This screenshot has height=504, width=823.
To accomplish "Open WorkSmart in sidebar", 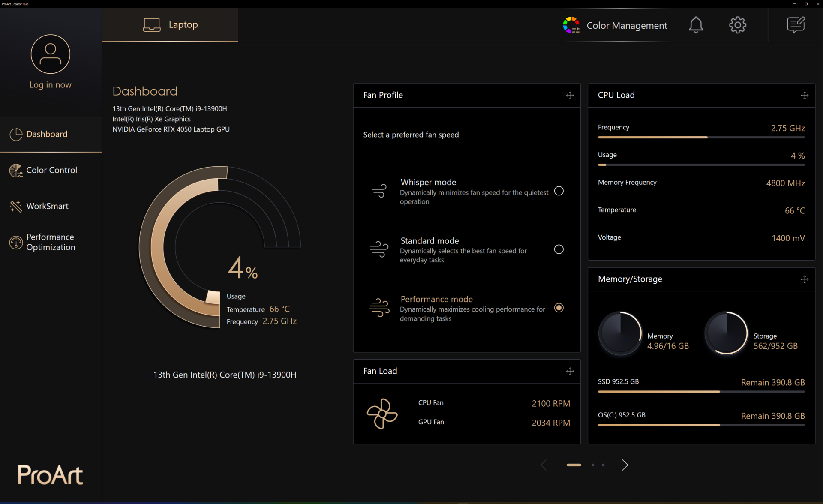I will click(47, 206).
